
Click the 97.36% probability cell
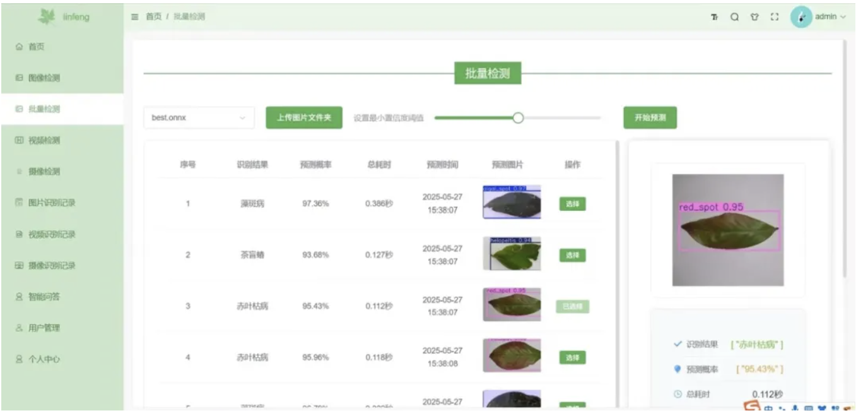click(x=315, y=204)
